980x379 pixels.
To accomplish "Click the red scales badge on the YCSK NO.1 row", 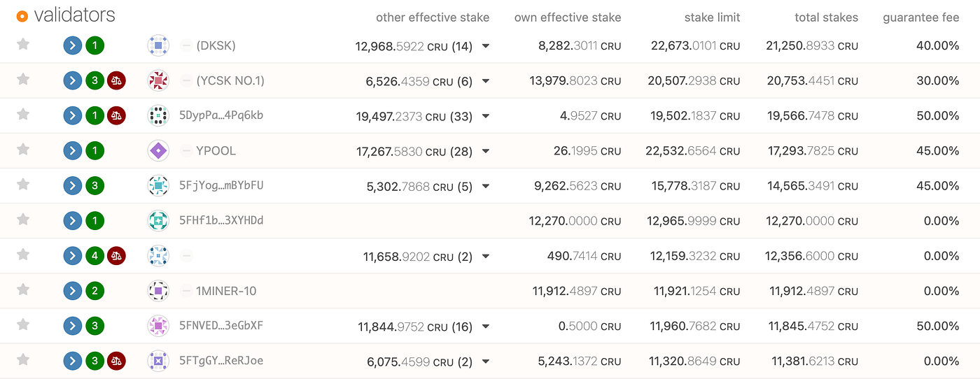I will pos(116,81).
